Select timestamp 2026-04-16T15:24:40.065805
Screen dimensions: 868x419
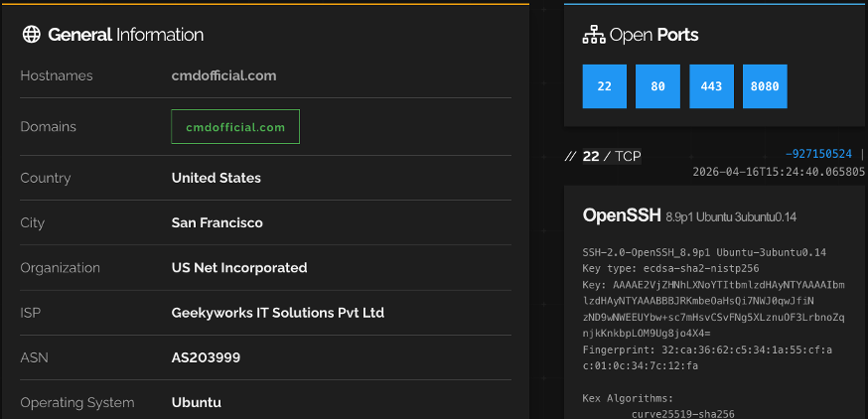tap(779, 172)
